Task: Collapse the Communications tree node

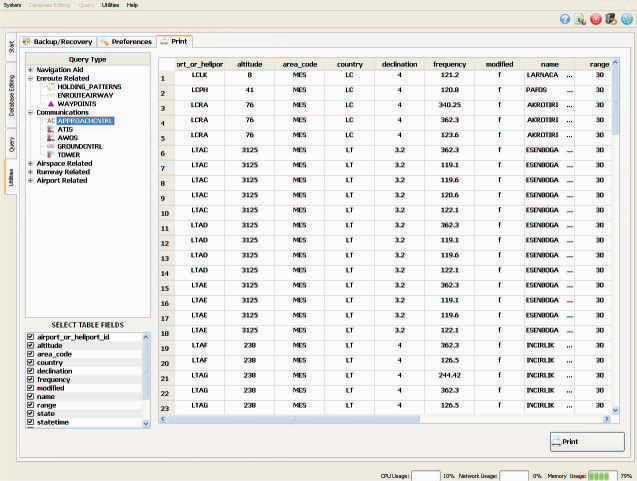Action: coord(30,112)
